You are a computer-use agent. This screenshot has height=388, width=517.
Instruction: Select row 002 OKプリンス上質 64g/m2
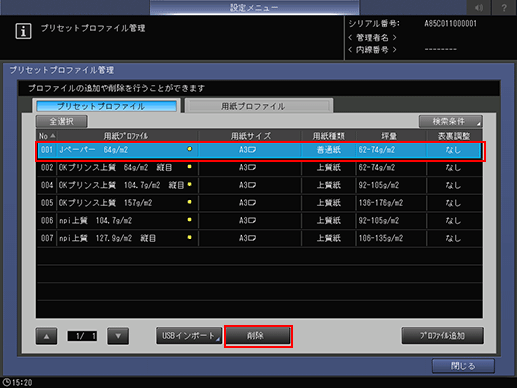(259, 168)
